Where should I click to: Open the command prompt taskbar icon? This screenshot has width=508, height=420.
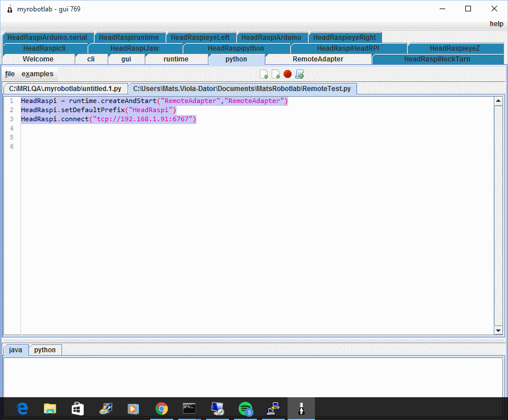[189, 409]
